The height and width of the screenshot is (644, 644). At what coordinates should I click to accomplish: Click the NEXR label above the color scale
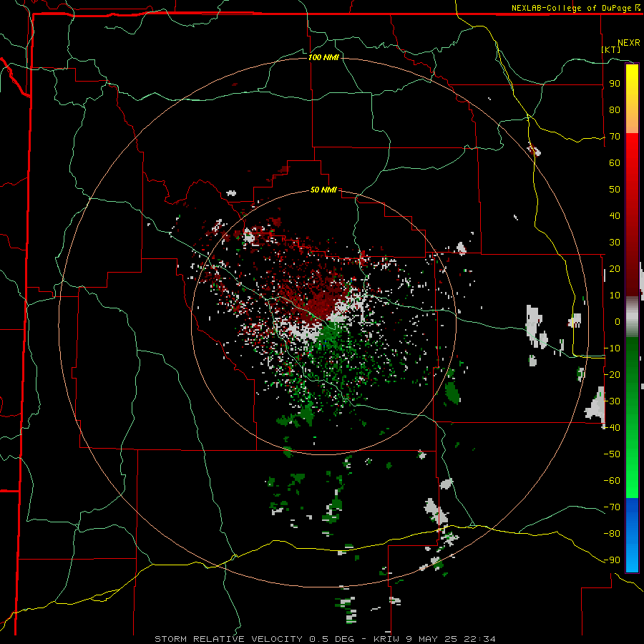coord(629,43)
